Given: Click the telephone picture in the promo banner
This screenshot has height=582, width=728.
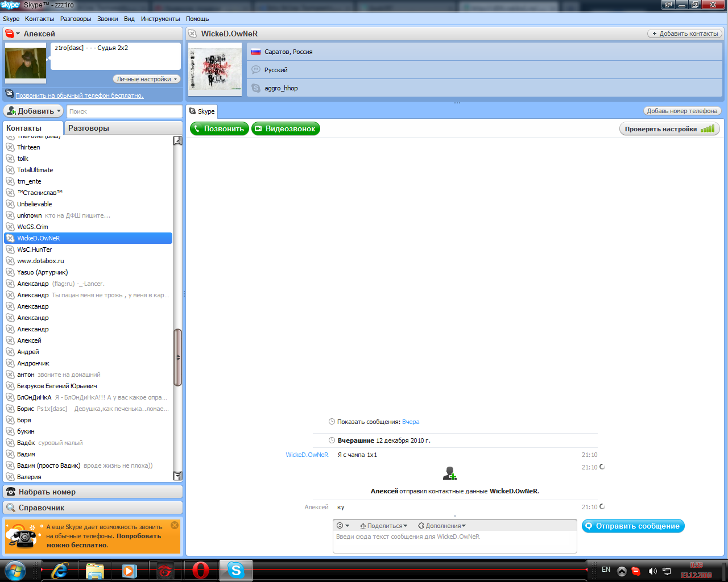Looking at the screenshot, I should pos(24,535).
